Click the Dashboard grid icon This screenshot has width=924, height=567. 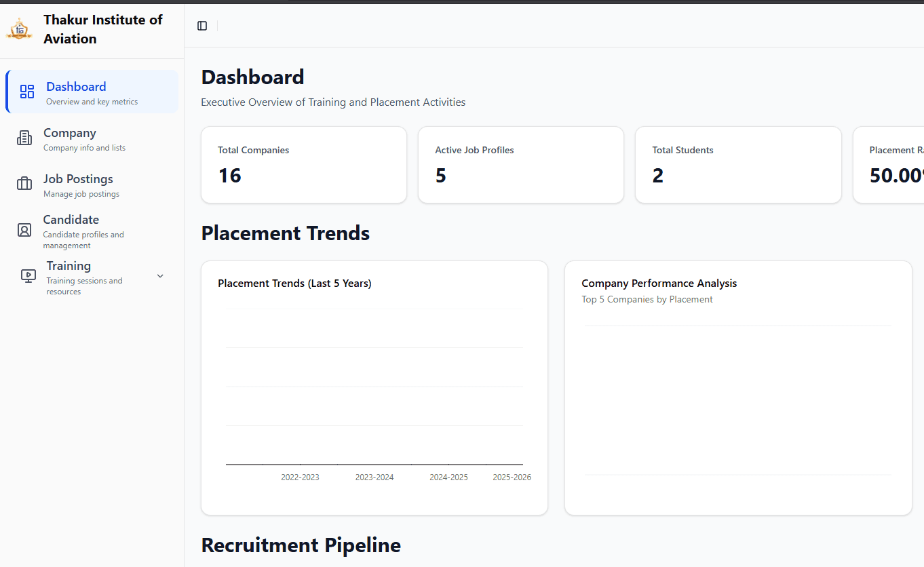pyautogui.click(x=27, y=92)
